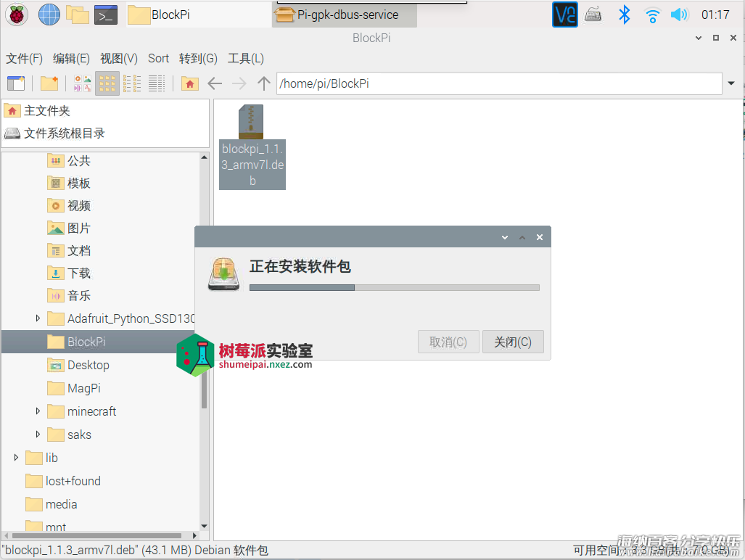Click the 关闭(C) close button

click(x=513, y=342)
